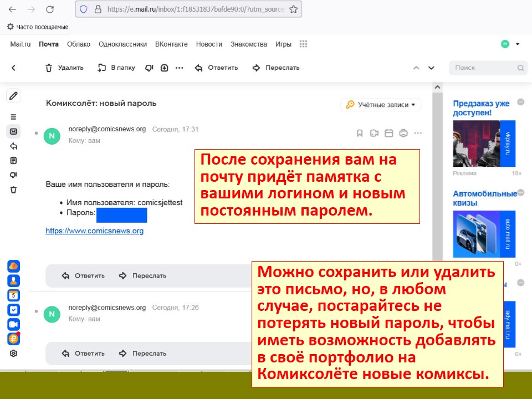
Task: Start a video call from the 17:31 letter
Action: click(x=374, y=133)
